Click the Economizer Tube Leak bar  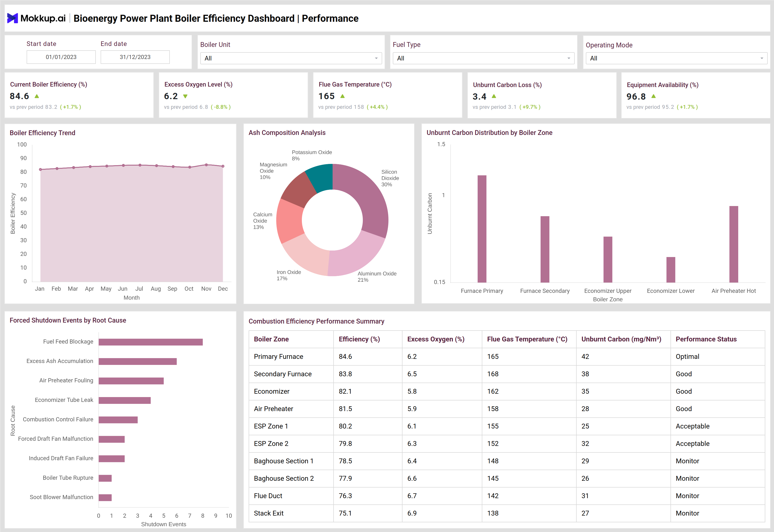coord(125,400)
